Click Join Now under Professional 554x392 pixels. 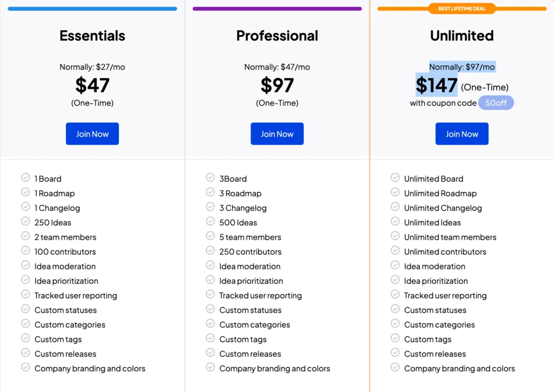pyautogui.click(x=277, y=134)
